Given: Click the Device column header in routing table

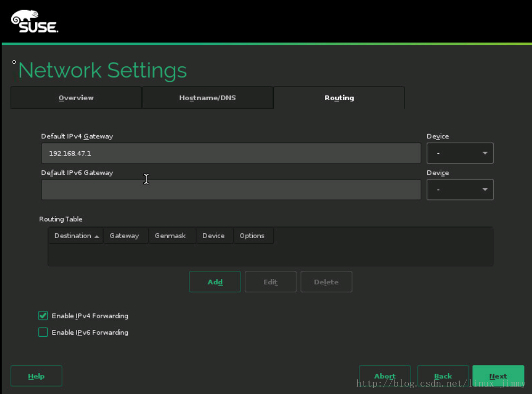Looking at the screenshot, I should pos(213,235).
